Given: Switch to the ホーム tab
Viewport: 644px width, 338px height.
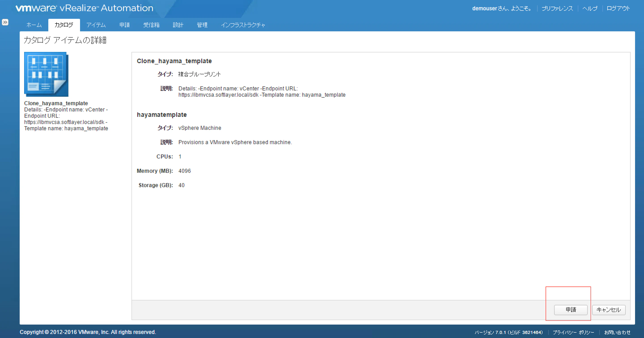Looking at the screenshot, I should (x=34, y=25).
